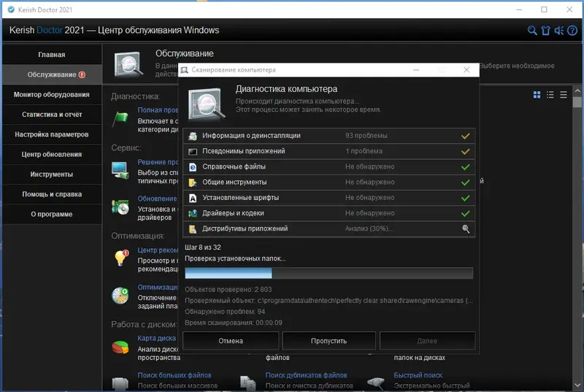Click the disabled Далее button

[x=427, y=341]
